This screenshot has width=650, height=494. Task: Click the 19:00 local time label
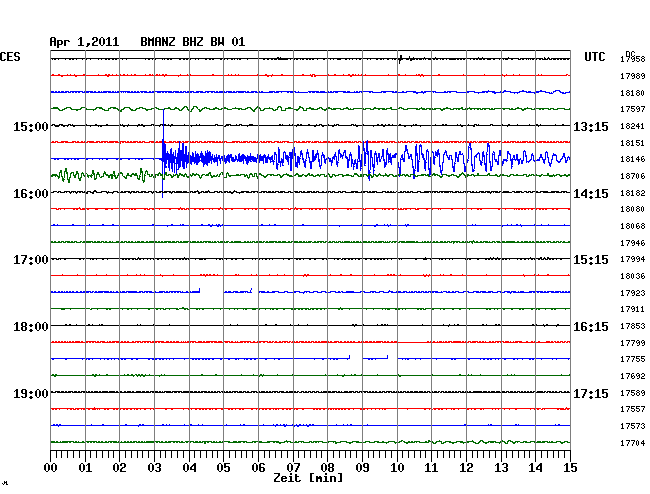coord(31,393)
